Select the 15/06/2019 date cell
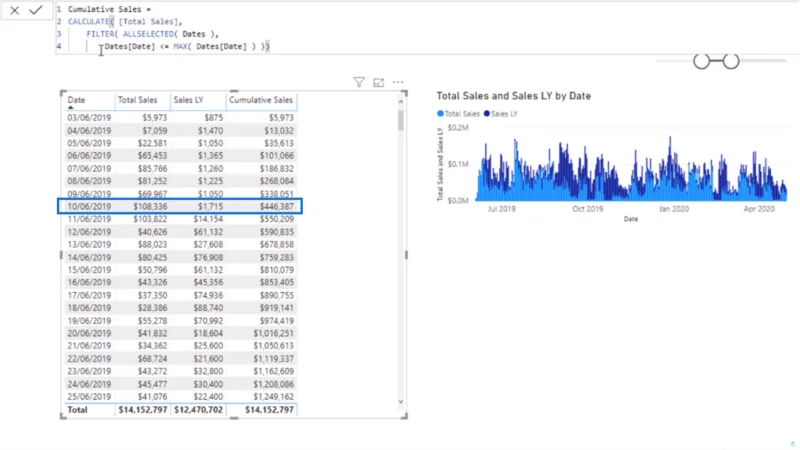This screenshot has width=800, height=450. tap(89, 270)
